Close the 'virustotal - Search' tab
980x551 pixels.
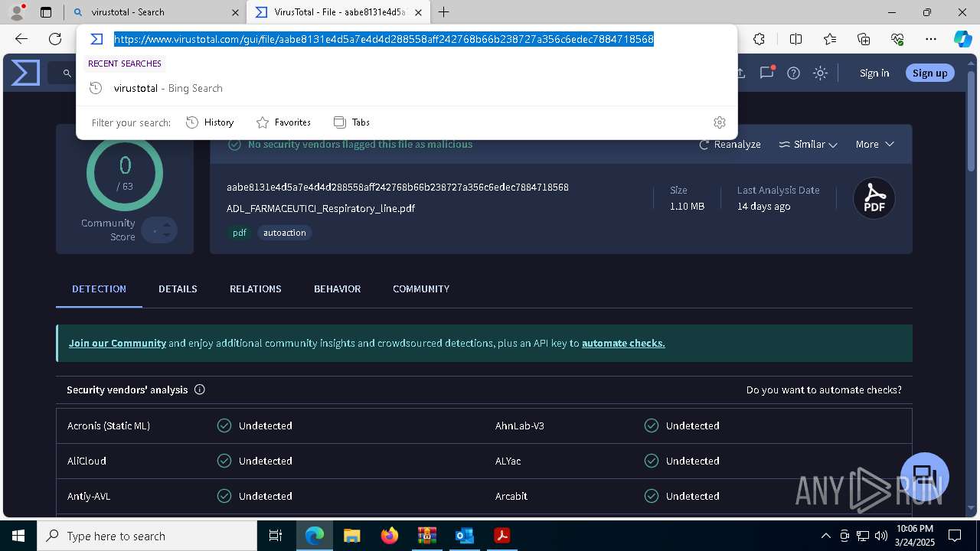pos(235,12)
